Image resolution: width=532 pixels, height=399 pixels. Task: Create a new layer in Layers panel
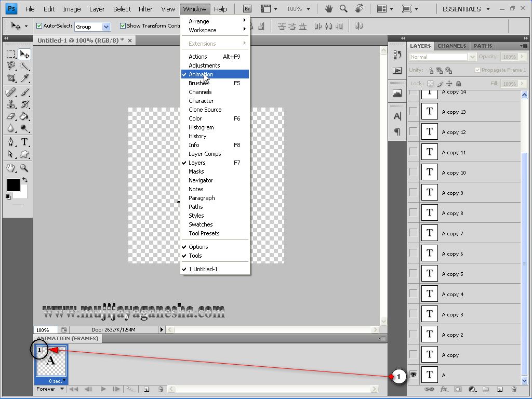coord(500,389)
